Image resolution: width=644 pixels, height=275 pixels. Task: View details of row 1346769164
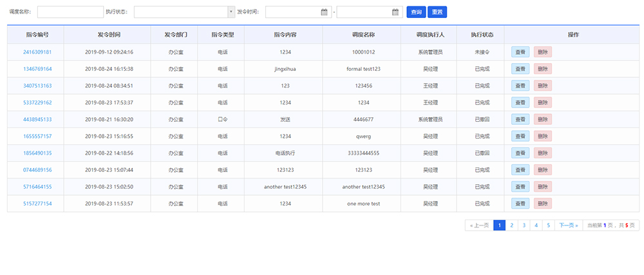click(520, 69)
